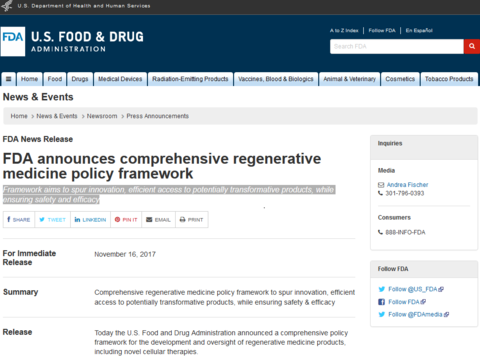The height and width of the screenshot is (360, 480).
Task: Open the Cosmetics navigation tab
Action: [x=400, y=79]
